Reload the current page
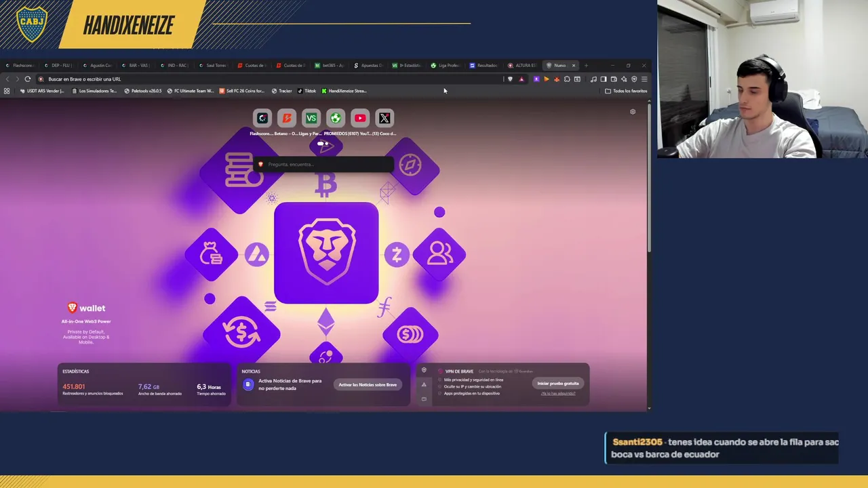The image size is (868, 488). (x=28, y=79)
